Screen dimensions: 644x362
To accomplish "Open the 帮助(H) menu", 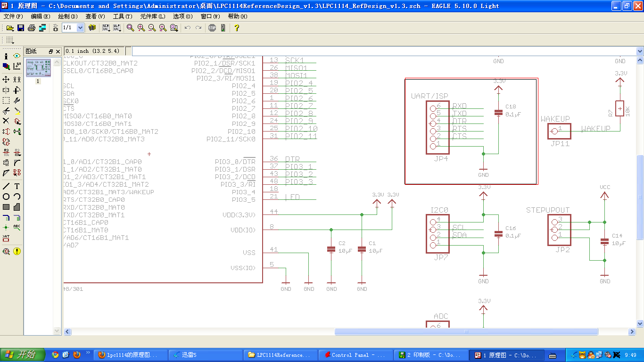I will point(238,16).
